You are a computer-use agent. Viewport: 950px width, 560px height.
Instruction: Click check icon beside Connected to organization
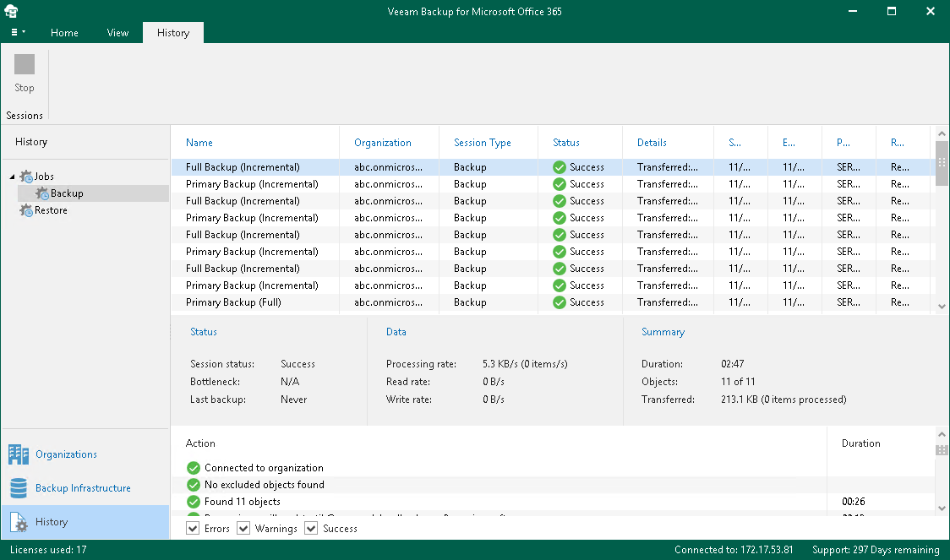point(194,468)
